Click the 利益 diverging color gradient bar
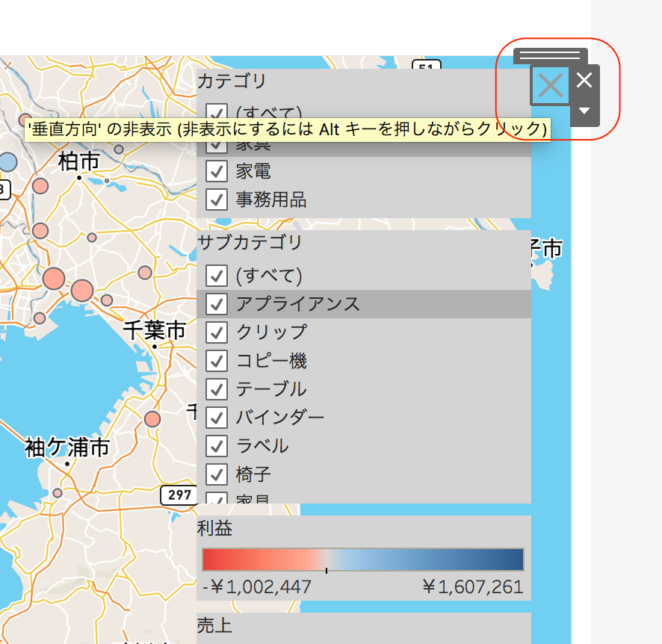Viewport: 662px width, 644px height. 362,559
